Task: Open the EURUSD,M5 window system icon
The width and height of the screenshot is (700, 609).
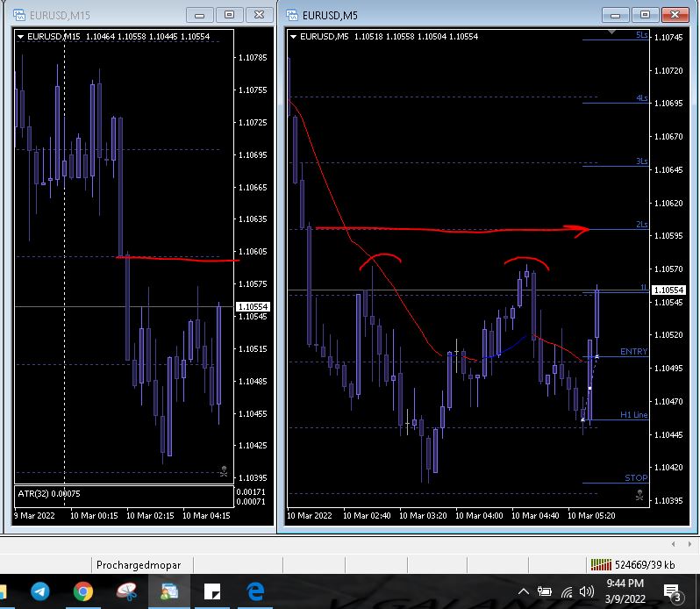Action: pos(292,15)
